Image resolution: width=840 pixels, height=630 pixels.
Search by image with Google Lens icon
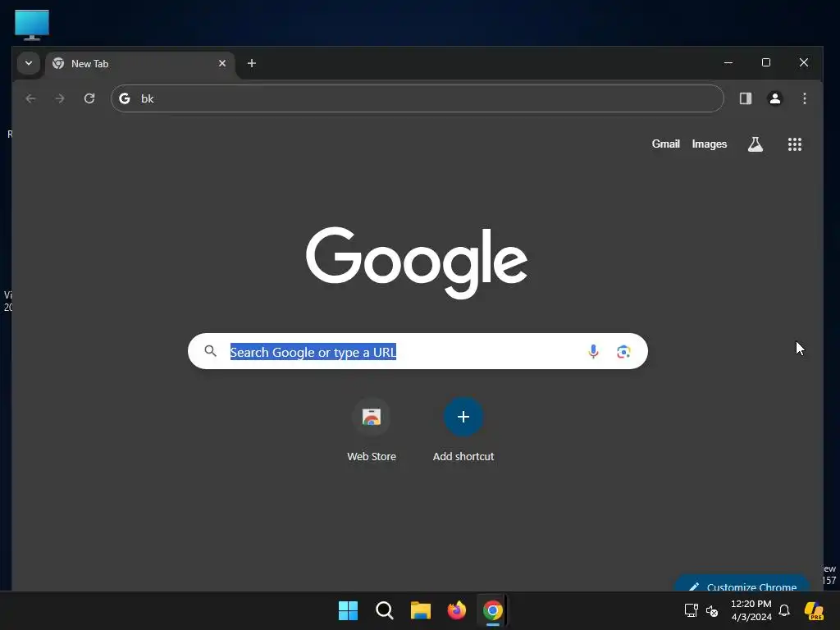pyautogui.click(x=623, y=351)
